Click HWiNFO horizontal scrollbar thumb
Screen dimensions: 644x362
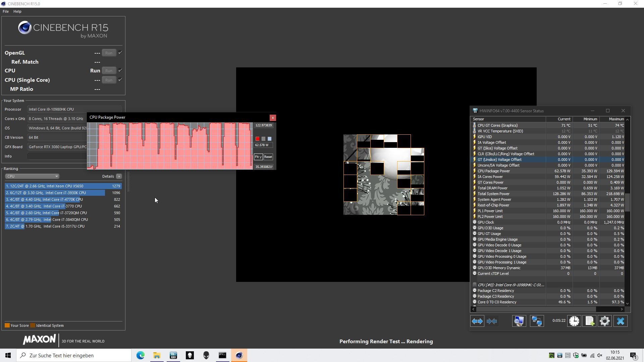(x=536, y=309)
